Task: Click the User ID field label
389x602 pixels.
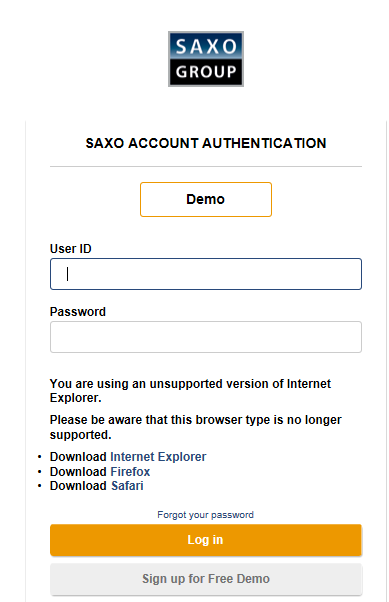Action: coord(71,249)
